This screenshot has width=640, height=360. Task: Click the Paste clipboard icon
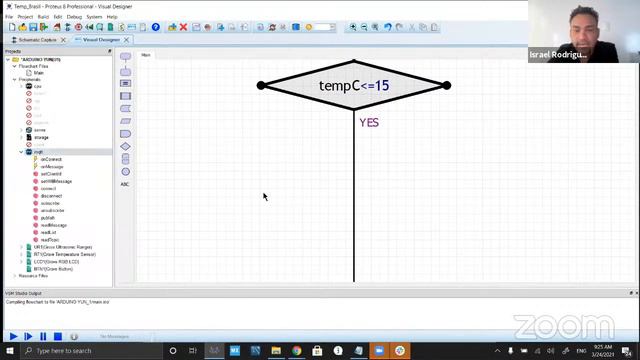434,27
